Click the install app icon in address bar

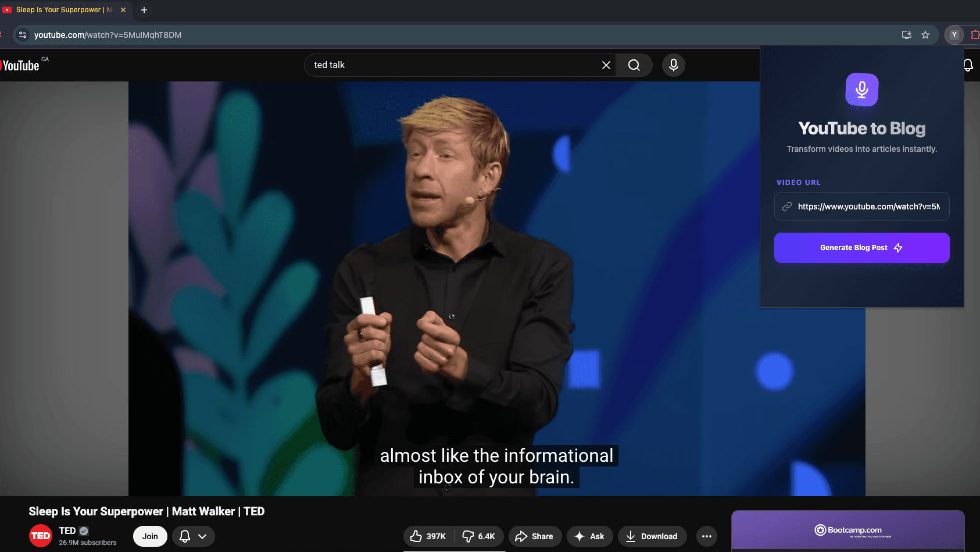(906, 35)
